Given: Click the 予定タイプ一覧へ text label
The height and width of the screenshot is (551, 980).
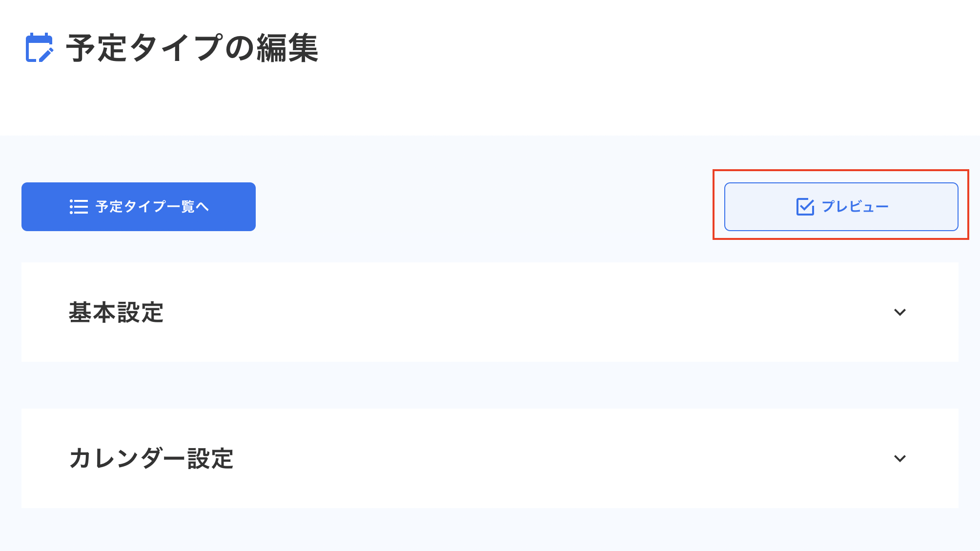Looking at the screenshot, I should point(152,207).
